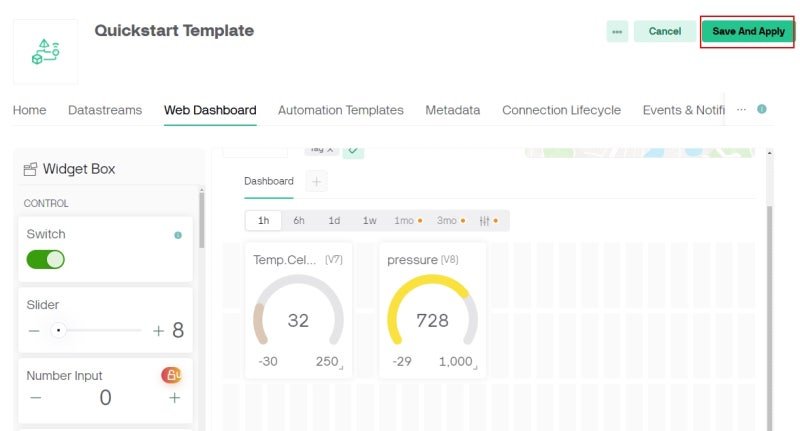The height and width of the screenshot is (431, 800).
Task: Click the Save And Apply button
Action: click(x=748, y=32)
